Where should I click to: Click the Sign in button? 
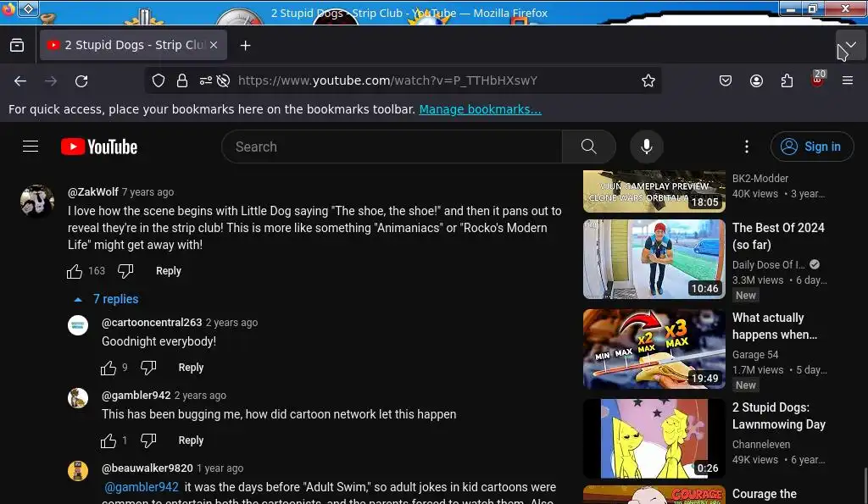811,147
